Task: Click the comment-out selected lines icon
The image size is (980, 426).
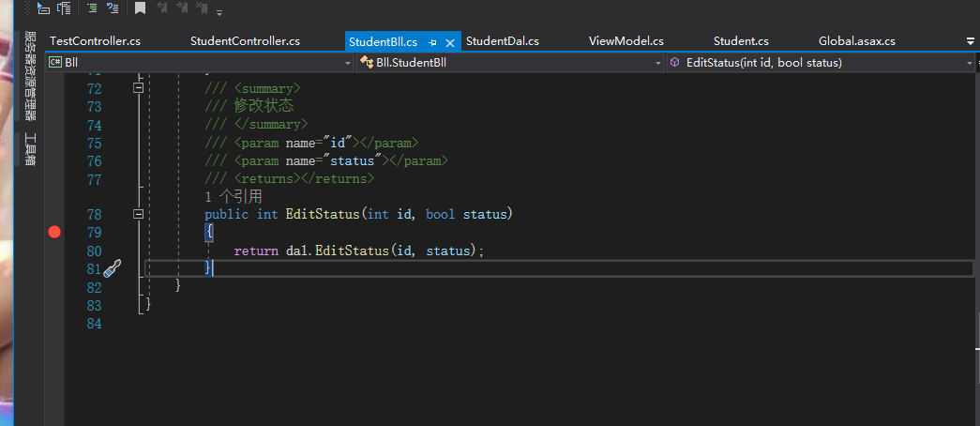Action: [x=92, y=8]
